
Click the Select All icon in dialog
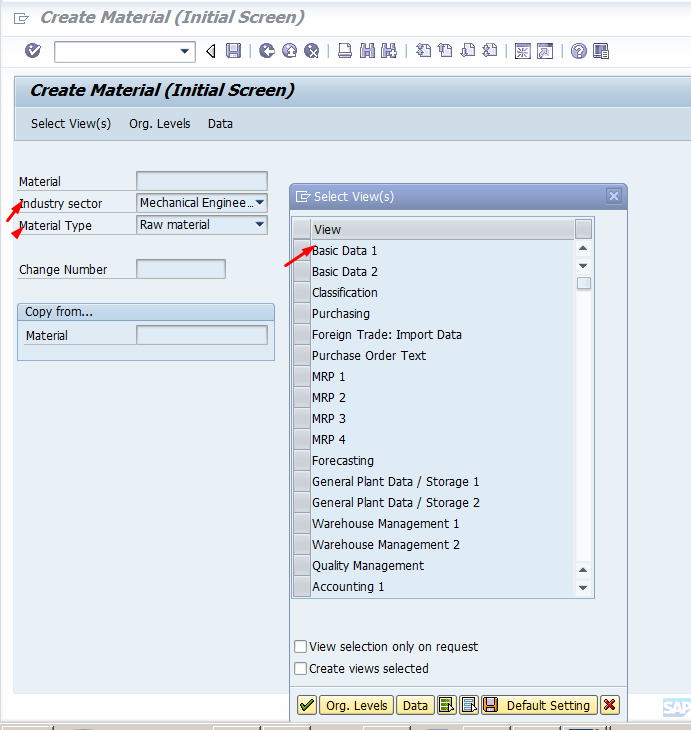click(x=446, y=705)
